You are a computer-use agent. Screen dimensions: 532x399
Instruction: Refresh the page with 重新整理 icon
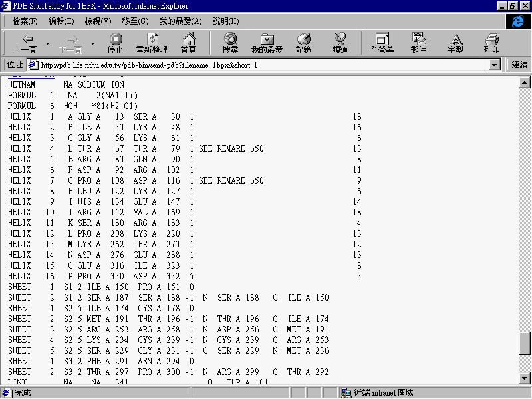pyautogui.click(x=152, y=43)
